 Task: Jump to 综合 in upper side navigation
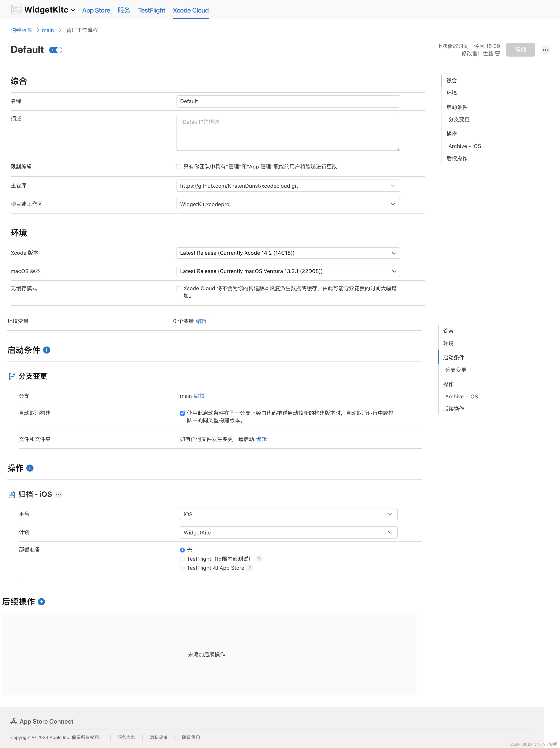[x=451, y=81]
